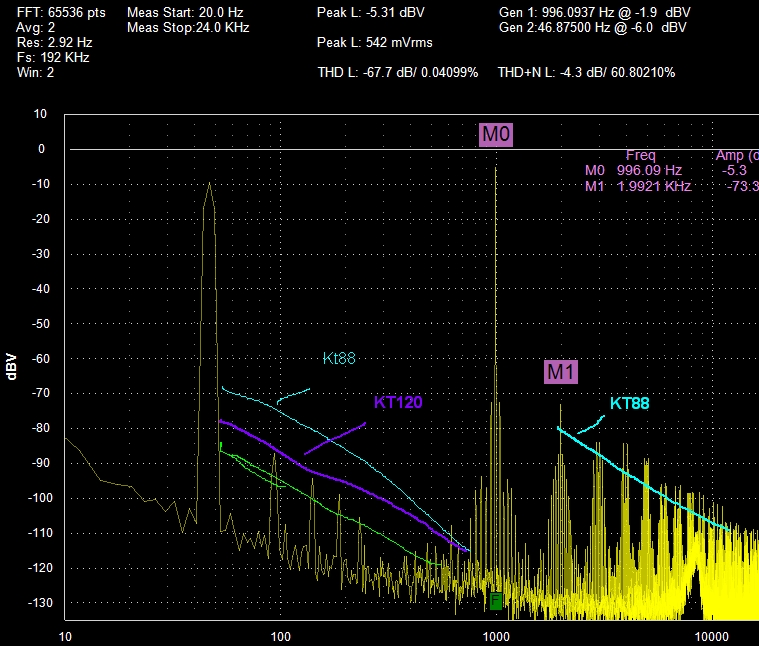The width and height of the screenshot is (759, 646).
Task: Select the M0 marker label
Action: [496, 134]
